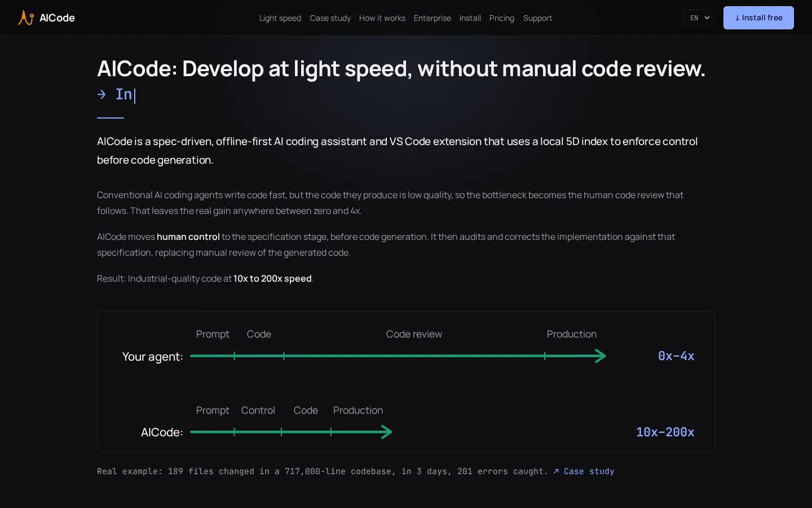Click the Production label in Your agent row
This screenshot has height=508, width=812.
pos(572,334)
